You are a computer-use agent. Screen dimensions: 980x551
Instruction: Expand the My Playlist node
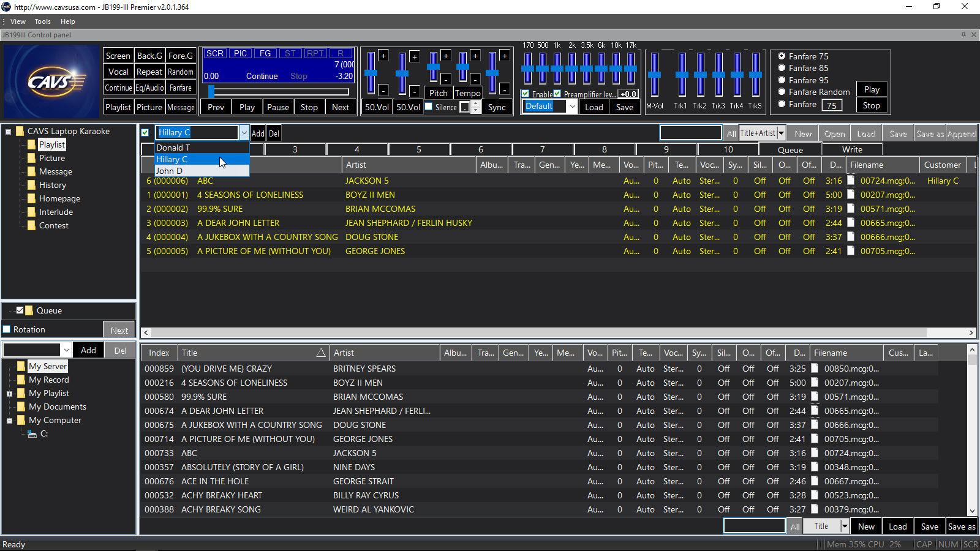(x=9, y=394)
